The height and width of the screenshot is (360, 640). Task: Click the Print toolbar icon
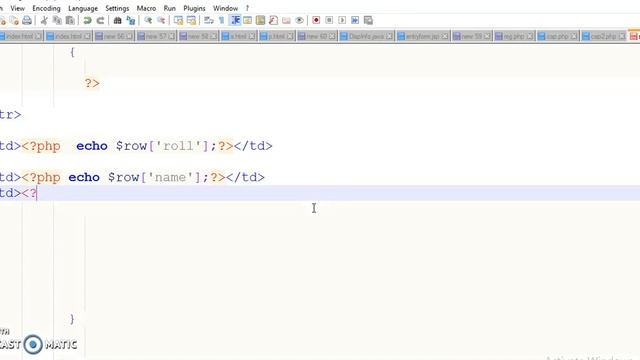(27, 20)
